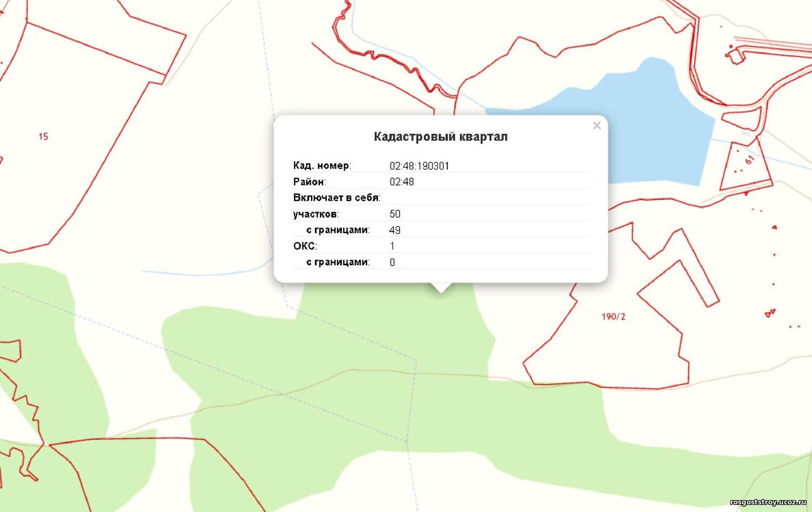This screenshot has height=512, width=812.
Task: Click the value 49 for parcels with boundaries
Action: tap(395, 230)
